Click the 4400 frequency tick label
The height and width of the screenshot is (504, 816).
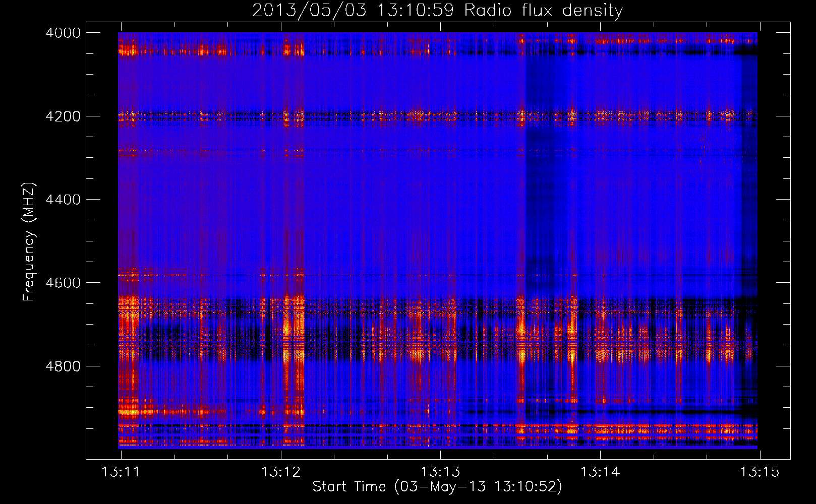63,200
